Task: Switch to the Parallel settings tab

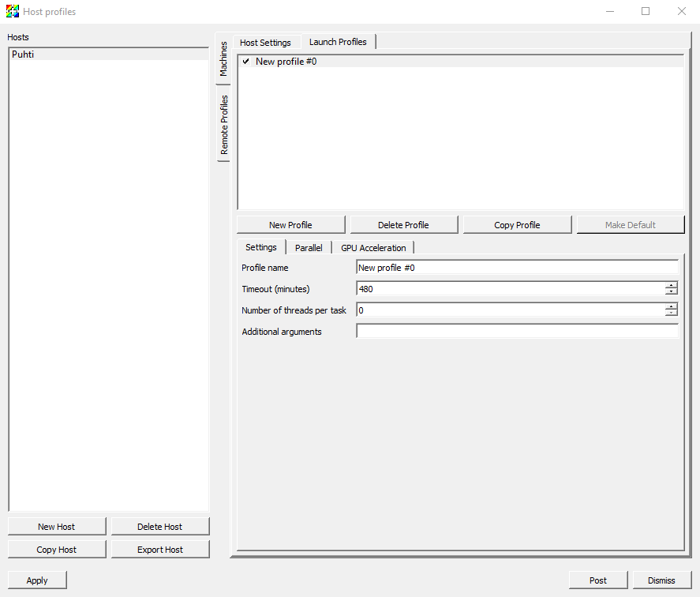Action: 309,248
